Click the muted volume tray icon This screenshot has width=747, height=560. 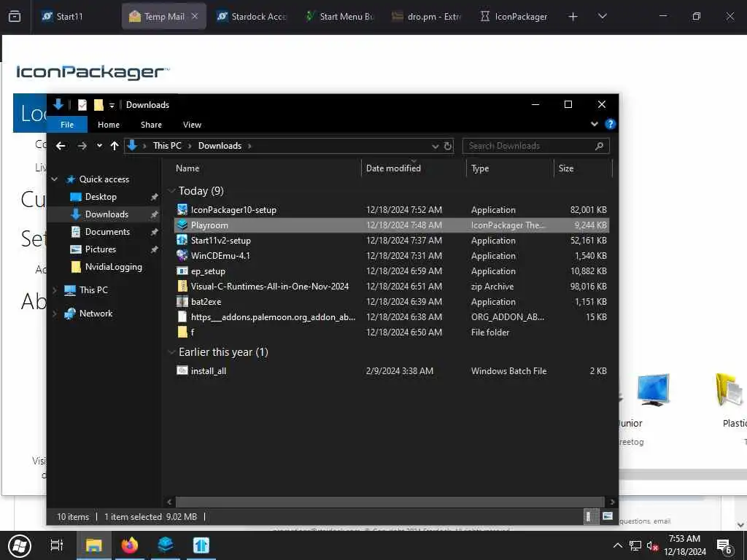(652, 545)
